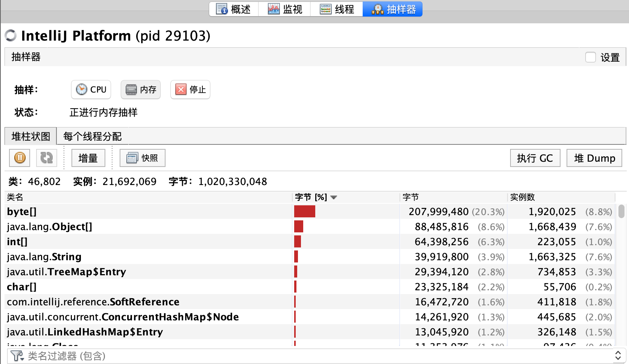Click the 字节 [%] column sort arrow
The height and width of the screenshot is (364, 629).
pos(334,197)
